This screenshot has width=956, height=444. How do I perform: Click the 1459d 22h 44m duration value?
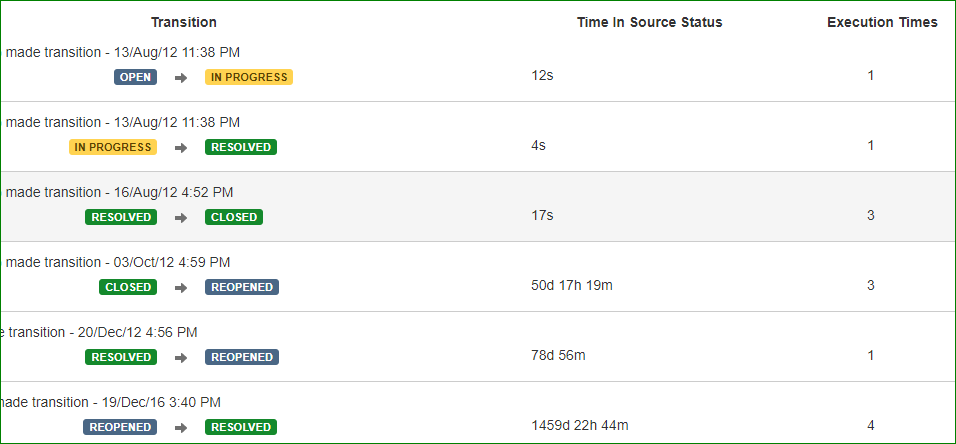click(580, 425)
